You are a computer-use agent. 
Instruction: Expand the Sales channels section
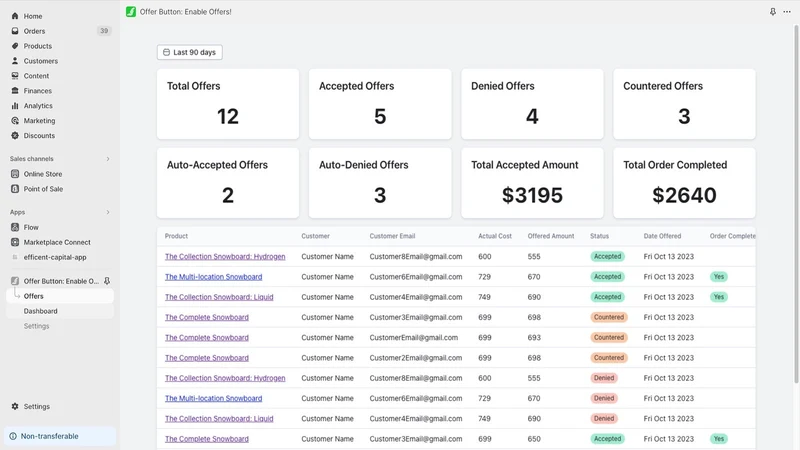108,159
